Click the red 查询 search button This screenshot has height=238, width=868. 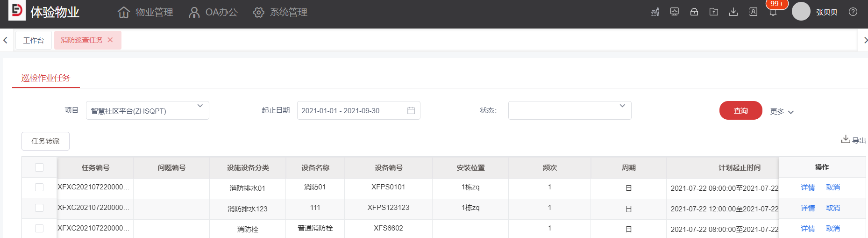[740, 111]
